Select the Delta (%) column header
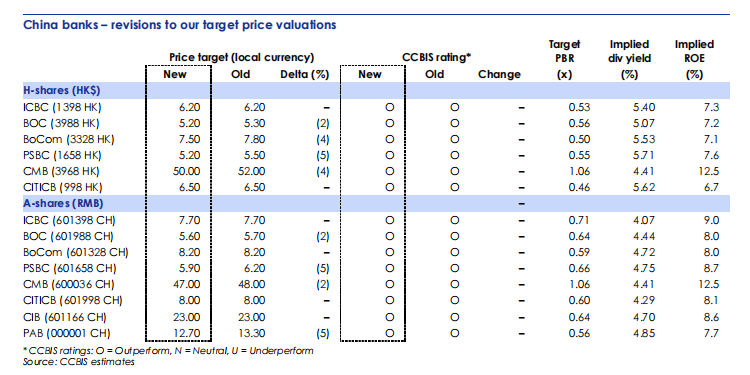750x375 pixels. (305, 74)
